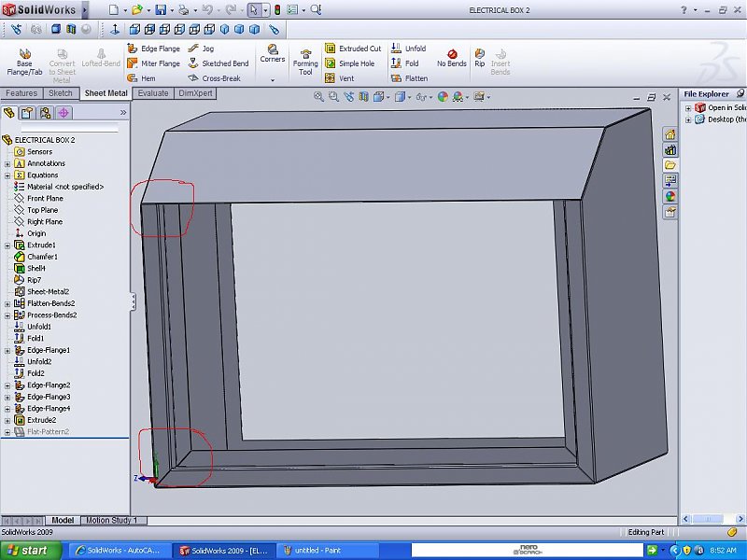Viewport: 747px width, 560px height.
Task: Open the Corners dropdown arrow
Action: pyautogui.click(x=273, y=79)
